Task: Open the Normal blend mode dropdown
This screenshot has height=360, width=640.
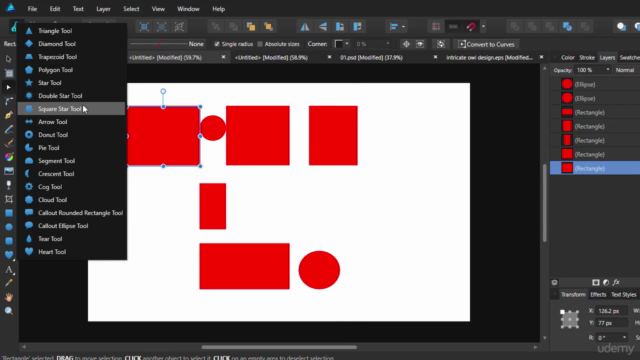Action: point(627,70)
